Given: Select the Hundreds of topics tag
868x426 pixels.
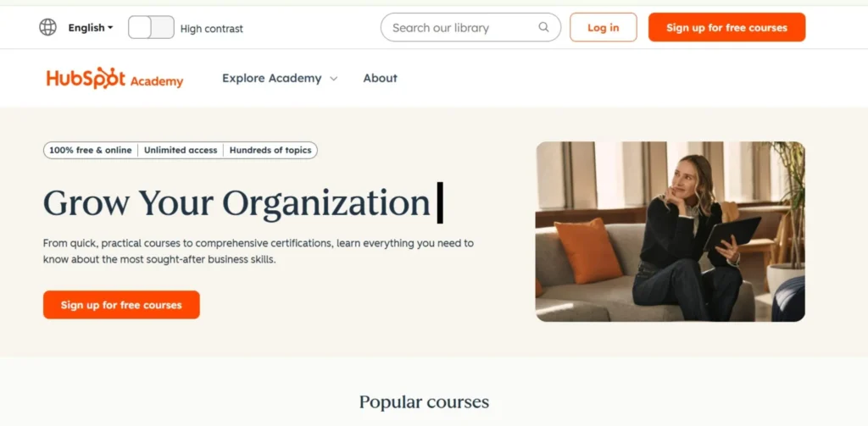Looking at the screenshot, I should point(270,150).
